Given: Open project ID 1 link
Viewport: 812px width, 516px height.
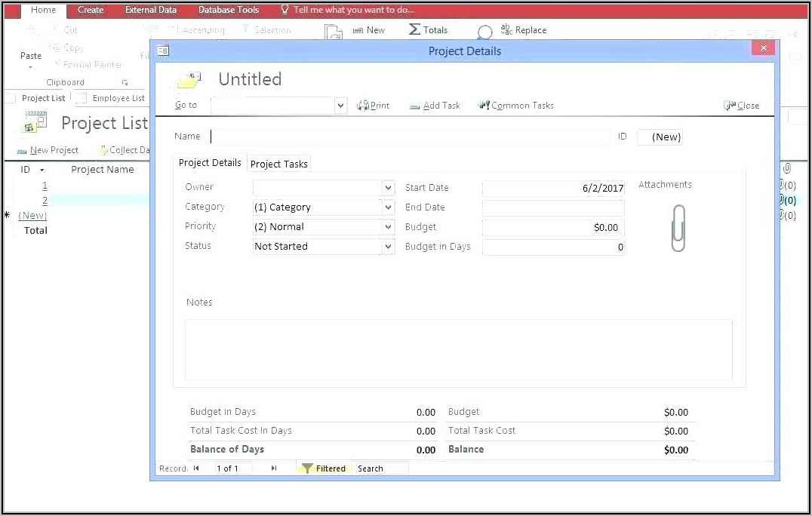Looking at the screenshot, I should [45, 186].
